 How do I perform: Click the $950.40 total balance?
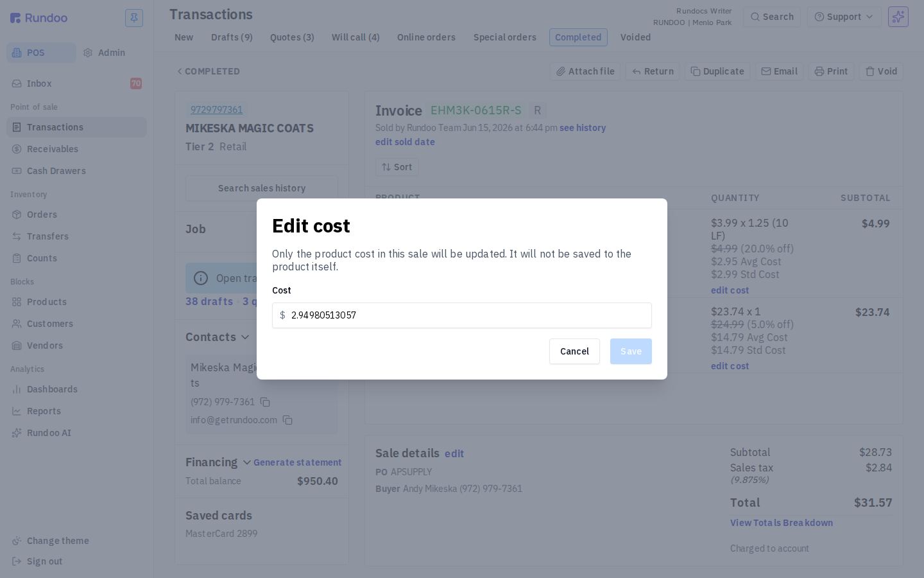click(318, 481)
